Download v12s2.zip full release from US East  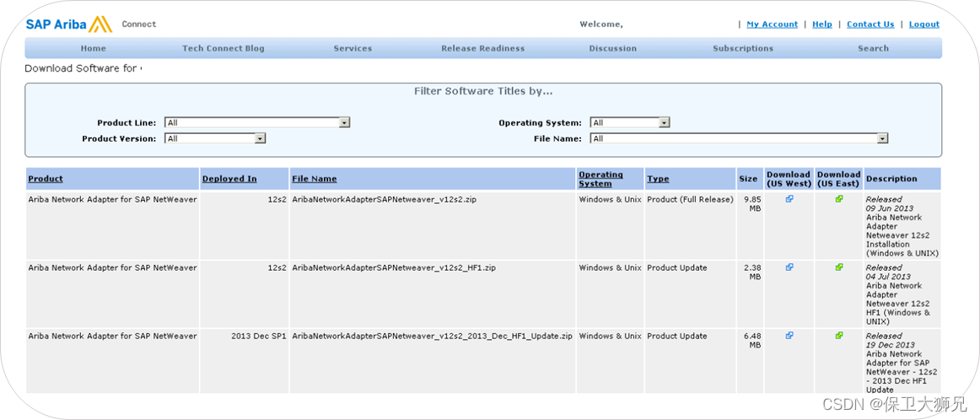839,199
